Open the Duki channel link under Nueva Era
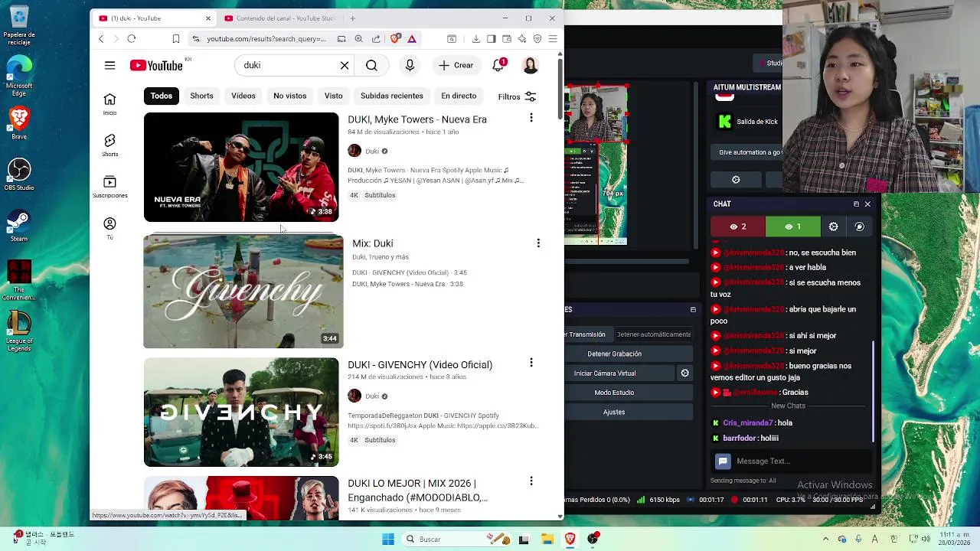The width and height of the screenshot is (980, 551). point(372,152)
